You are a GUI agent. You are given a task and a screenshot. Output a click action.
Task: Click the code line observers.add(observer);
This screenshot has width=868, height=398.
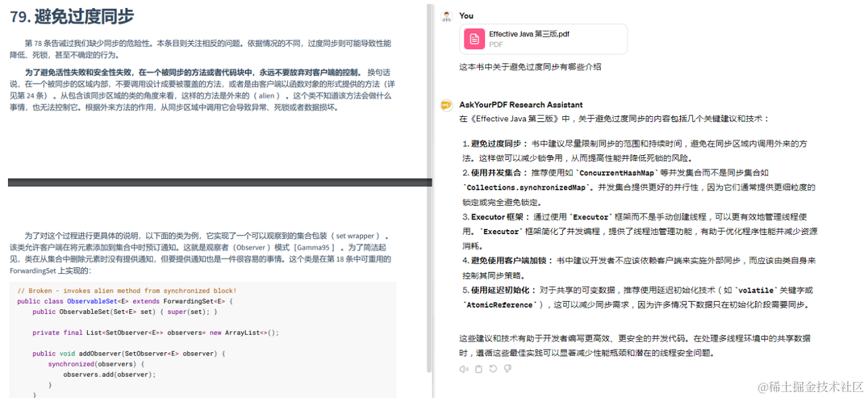point(109,374)
